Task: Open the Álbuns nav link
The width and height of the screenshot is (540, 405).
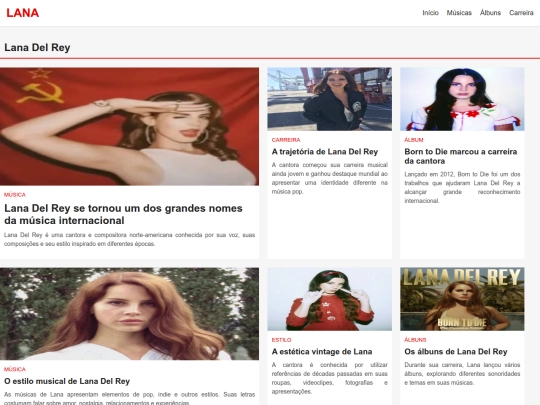Action: tap(490, 13)
